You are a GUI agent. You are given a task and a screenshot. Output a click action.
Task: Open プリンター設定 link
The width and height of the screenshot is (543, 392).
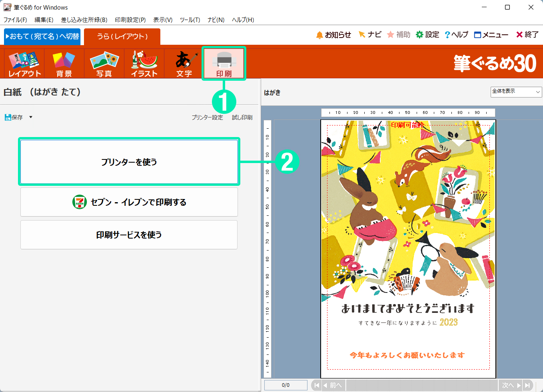[207, 117]
